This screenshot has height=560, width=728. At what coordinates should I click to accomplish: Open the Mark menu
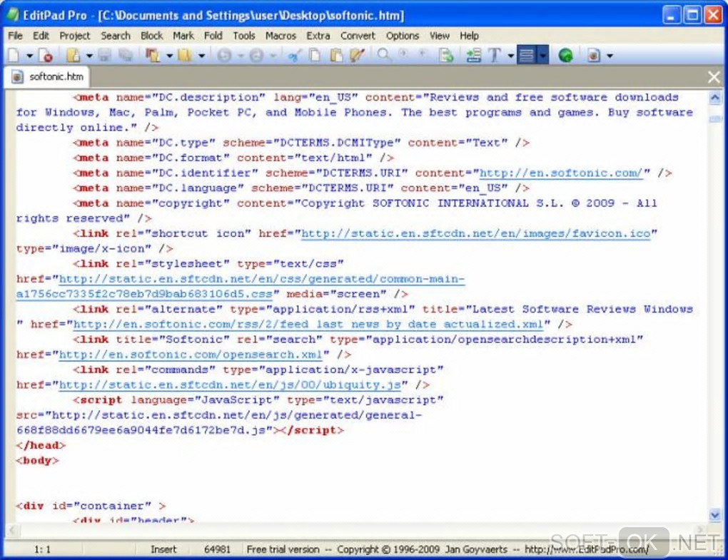pyautogui.click(x=183, y=36)
